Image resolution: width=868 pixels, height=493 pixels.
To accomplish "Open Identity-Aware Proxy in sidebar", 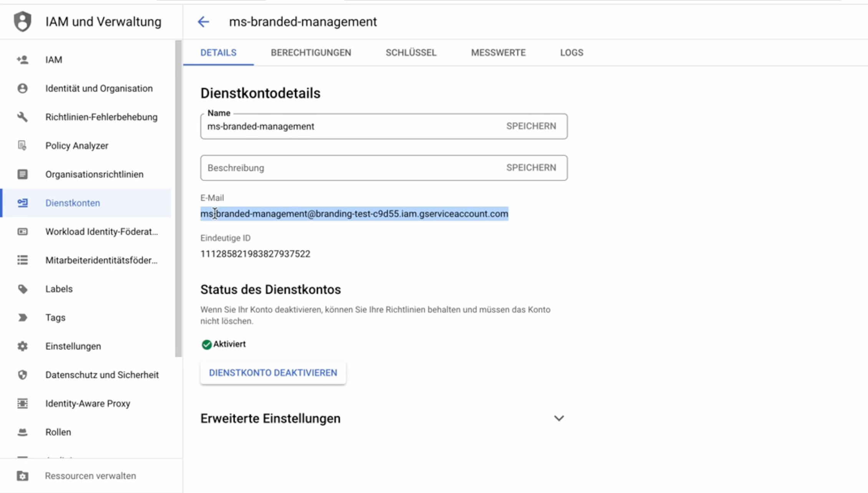I will tap(86, 403).
